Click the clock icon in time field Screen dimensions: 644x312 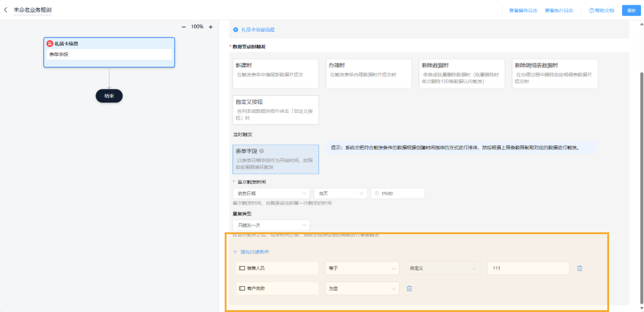376,194
